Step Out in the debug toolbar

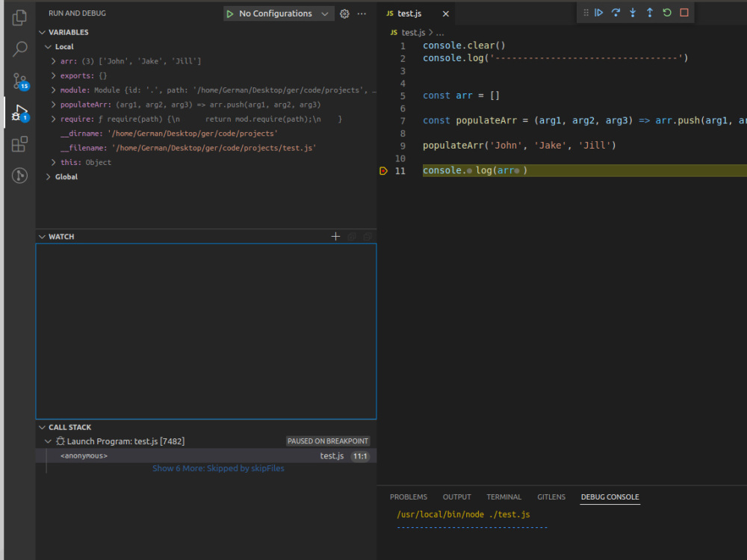point(650,13)
